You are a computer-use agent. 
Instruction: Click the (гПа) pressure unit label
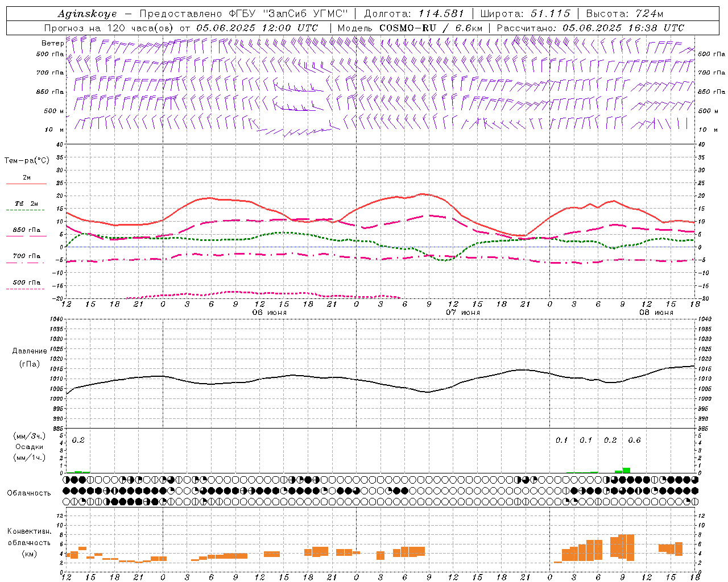click(x=29, y=364)
